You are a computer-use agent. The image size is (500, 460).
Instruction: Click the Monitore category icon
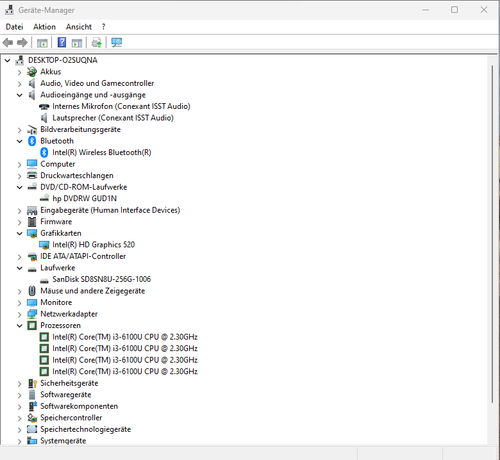click(32, 302)
